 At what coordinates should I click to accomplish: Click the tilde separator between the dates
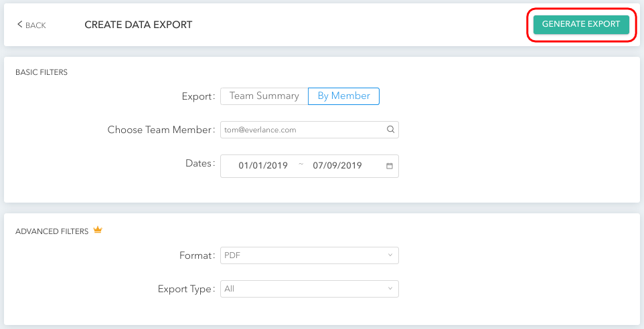(x=301, y=165)
